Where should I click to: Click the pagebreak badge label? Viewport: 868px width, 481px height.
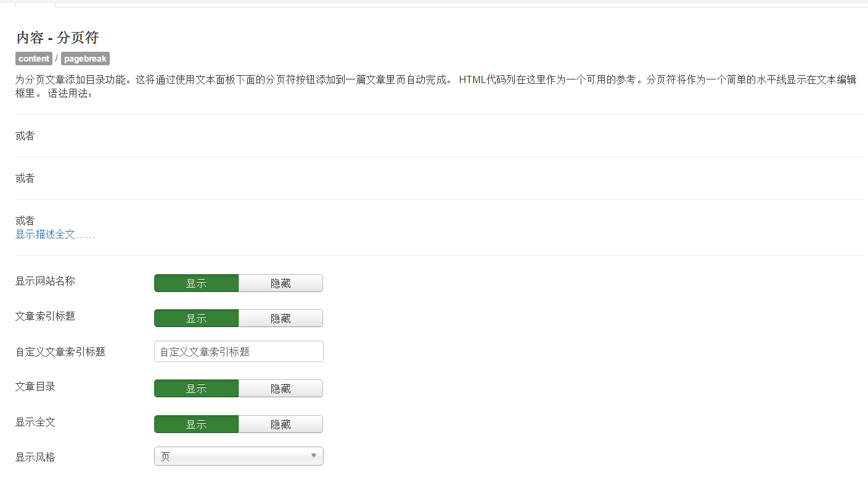pos(85,59)
